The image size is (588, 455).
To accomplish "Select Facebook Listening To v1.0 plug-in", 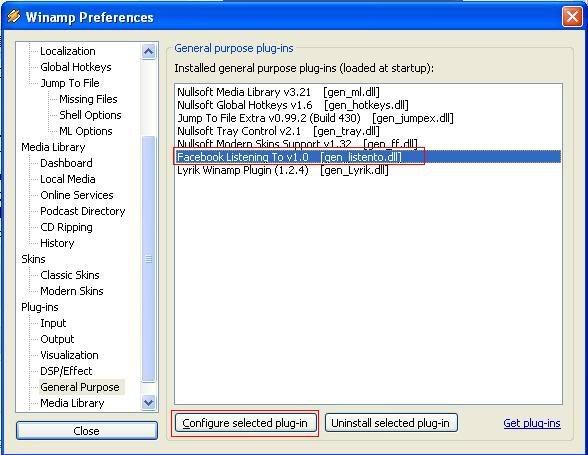I will point(368,157).
